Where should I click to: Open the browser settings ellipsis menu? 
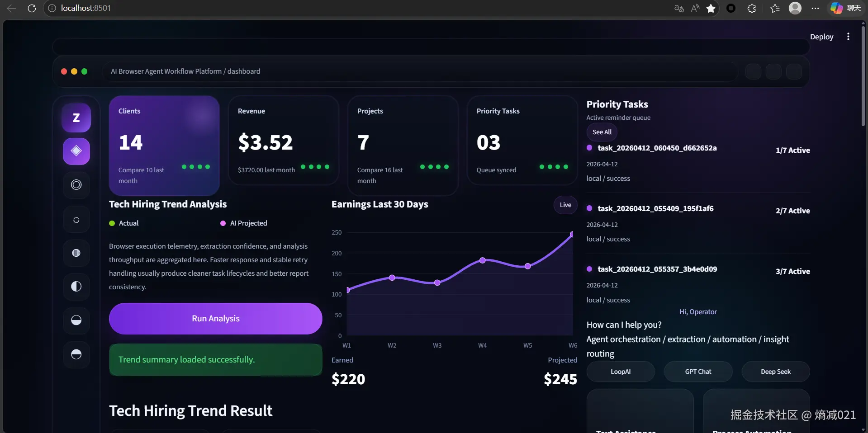click(816, 8)
